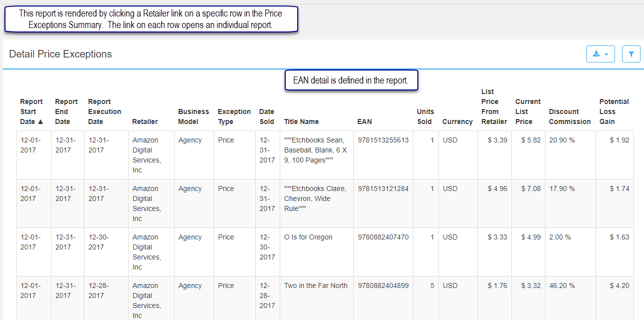The height and width of the screenshot is (320, 644).
Task: Sort by Report Start Date column header
Action: coord(32,111)
